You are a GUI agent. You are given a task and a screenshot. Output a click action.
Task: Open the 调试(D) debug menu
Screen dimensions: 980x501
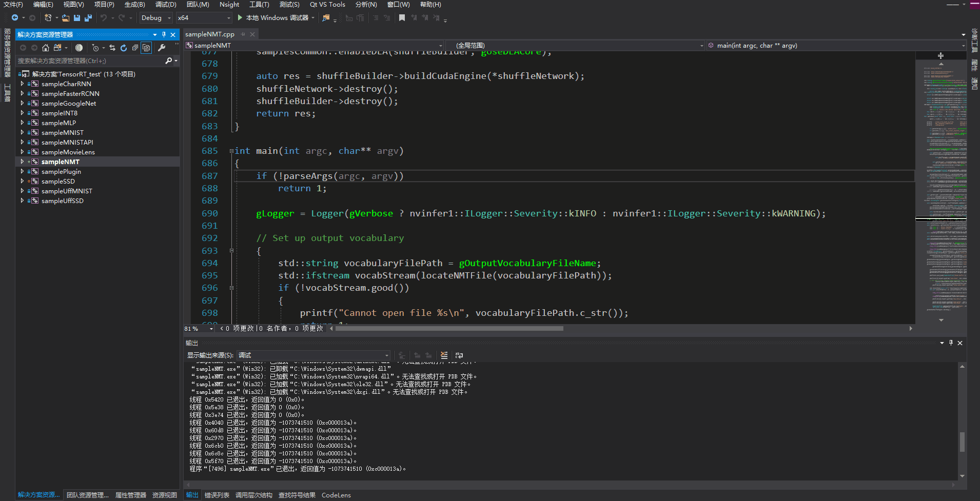(x=165, y=5)
